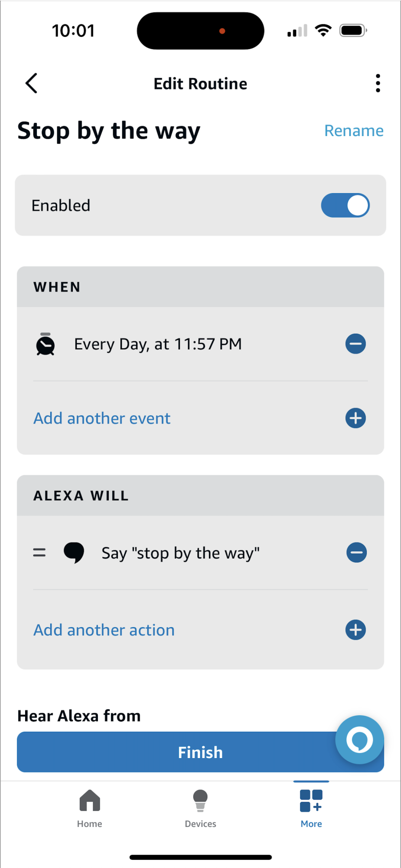Tap the alarm clock schedule icon

[46, 344]
